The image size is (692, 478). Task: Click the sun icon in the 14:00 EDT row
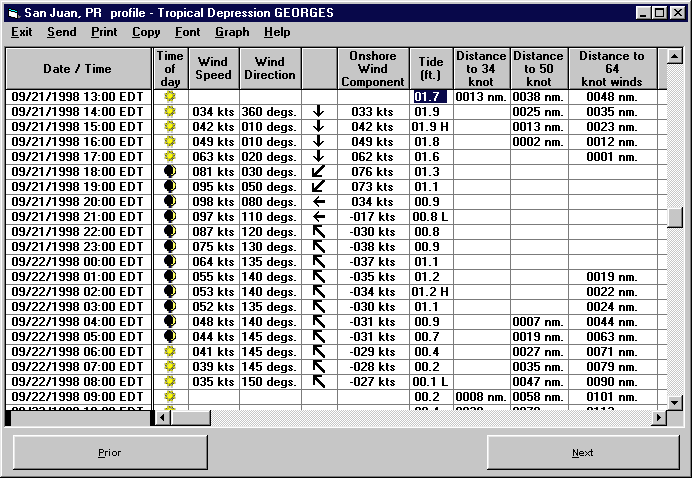point(170,112)
